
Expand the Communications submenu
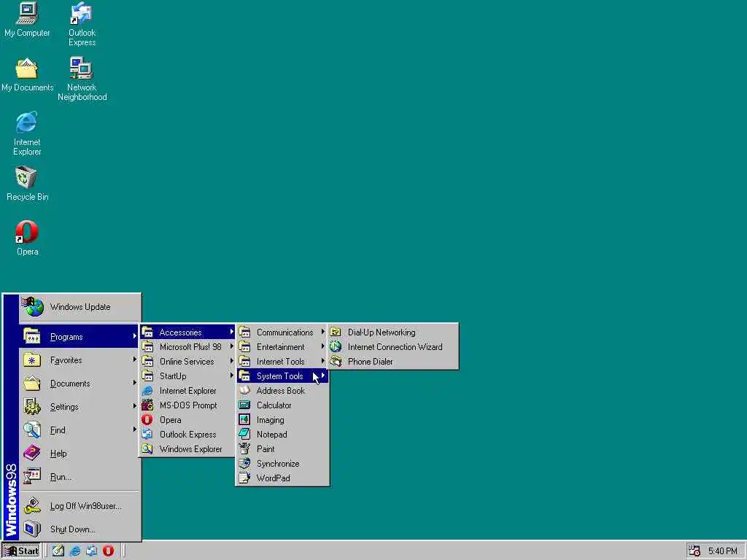pos(282,332)
